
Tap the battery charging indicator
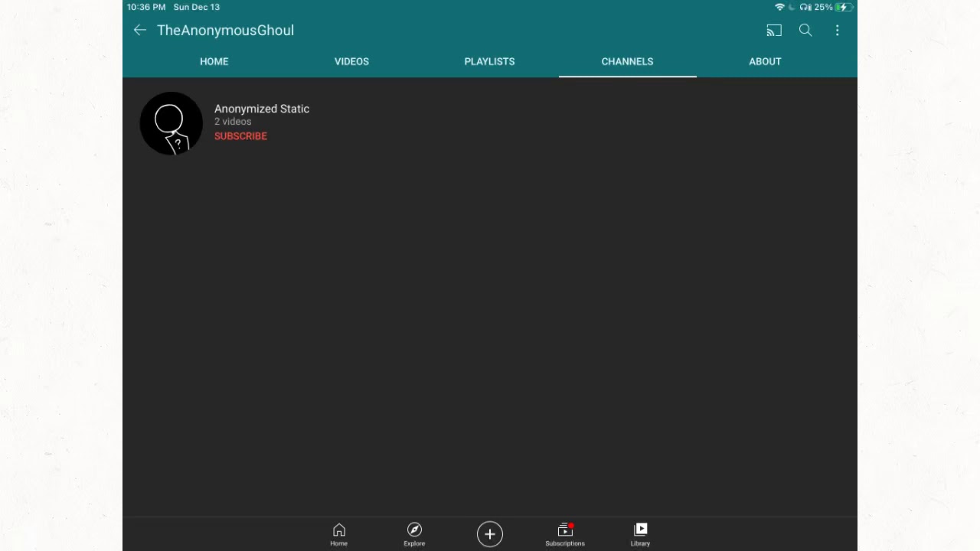click(x=844, y=7)
